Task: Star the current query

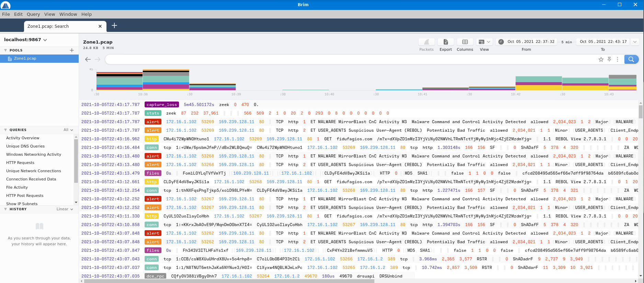Action: [x=601, y=59]
